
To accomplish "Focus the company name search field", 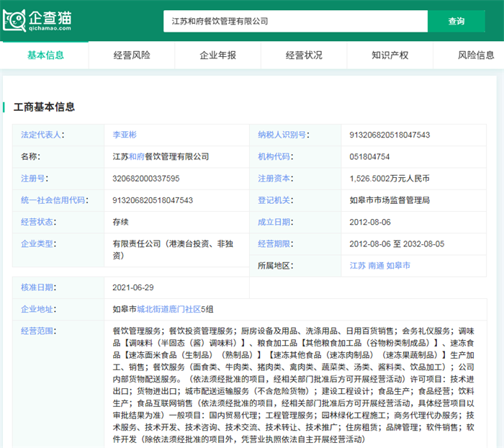I will [295, 22].
